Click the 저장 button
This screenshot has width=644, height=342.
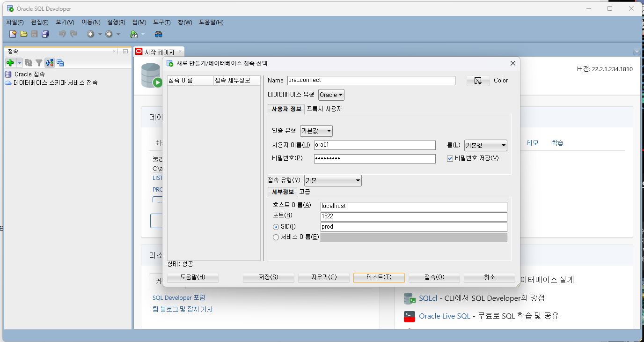tap(269, 277)
